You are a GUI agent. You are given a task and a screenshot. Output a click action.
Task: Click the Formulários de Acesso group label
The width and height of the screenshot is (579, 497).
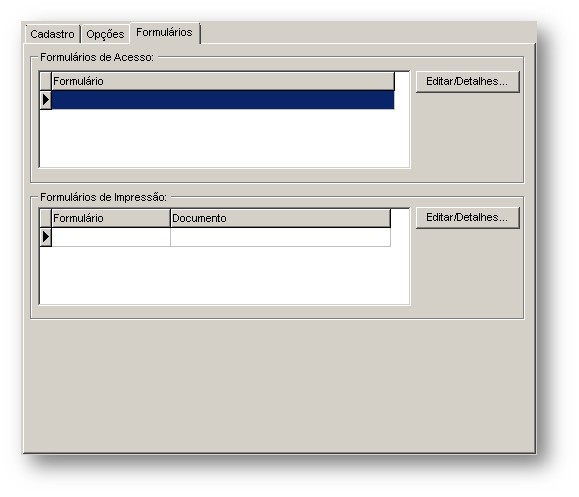coord(97,57)
